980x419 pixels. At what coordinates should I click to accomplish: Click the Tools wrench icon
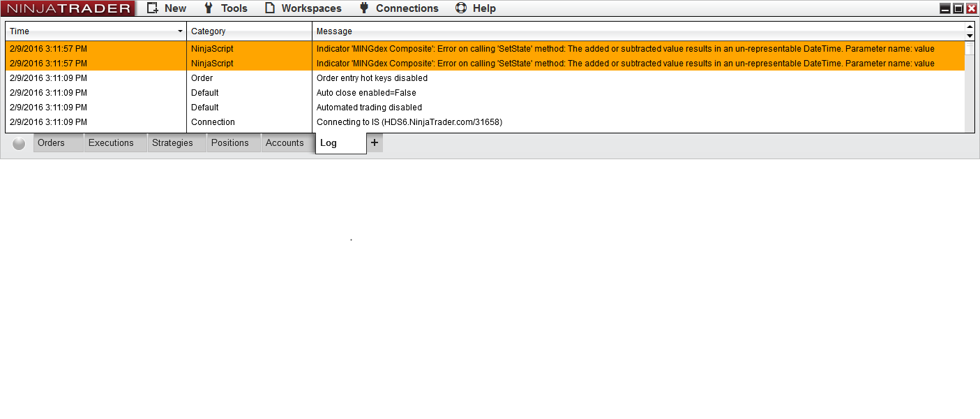(x=209, y=8)
